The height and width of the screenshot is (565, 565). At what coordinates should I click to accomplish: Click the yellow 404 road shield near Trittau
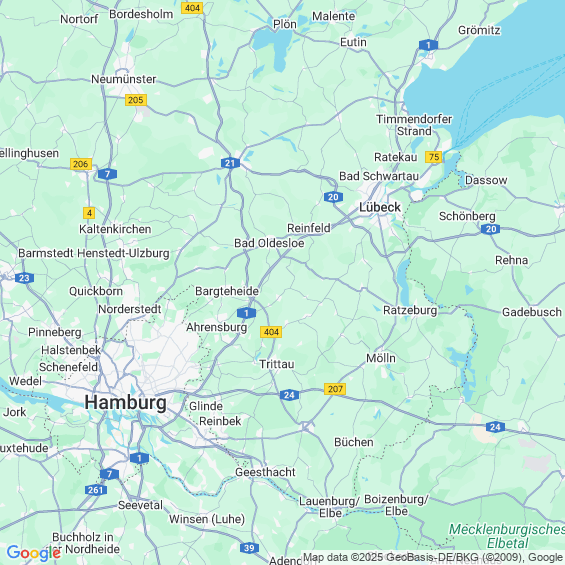(x=271, y=332)
